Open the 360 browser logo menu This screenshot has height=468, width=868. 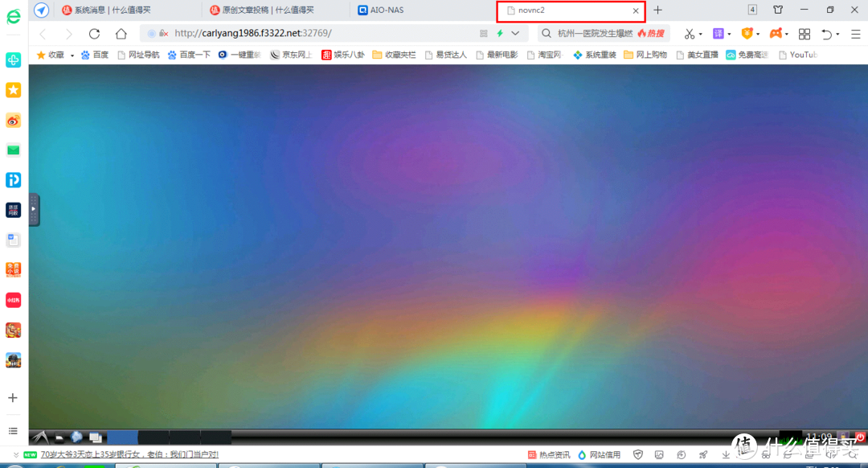point(14,16)
